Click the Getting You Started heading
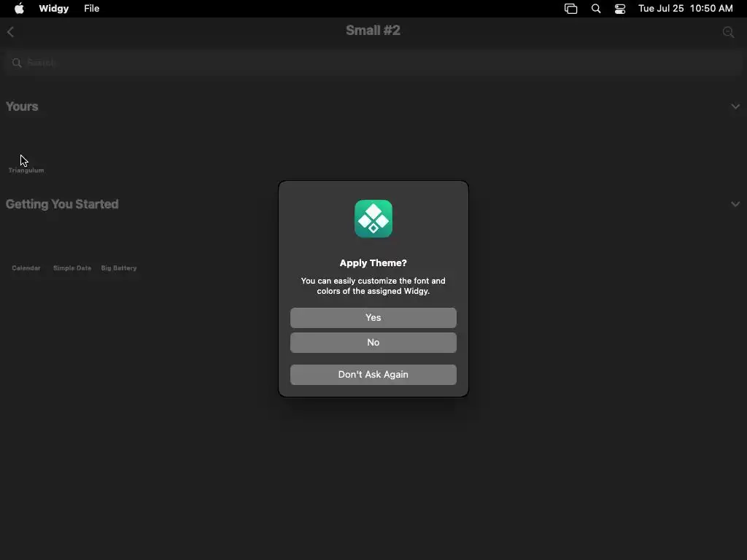This screenshot has width=747, height=560. coord(62,204)
